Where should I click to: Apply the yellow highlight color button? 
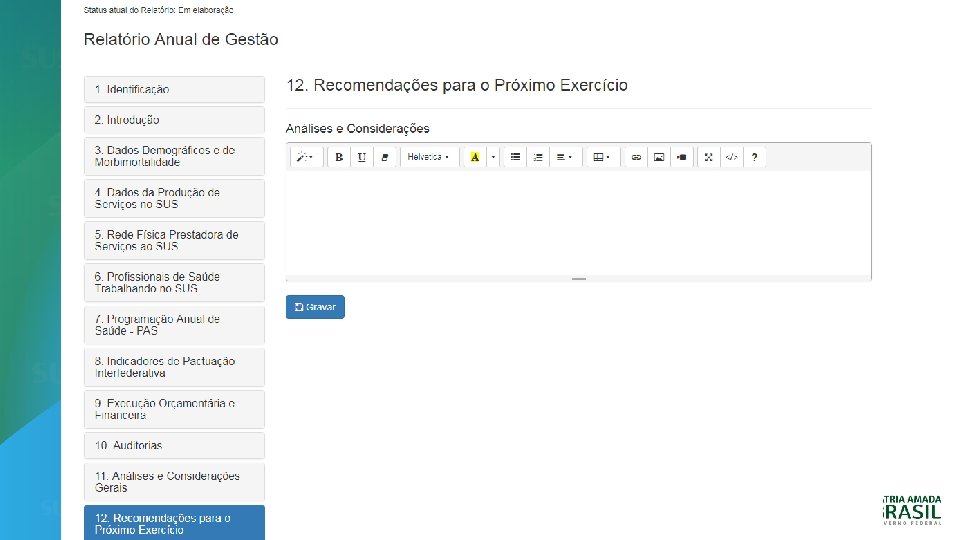[x=474, y=157]
